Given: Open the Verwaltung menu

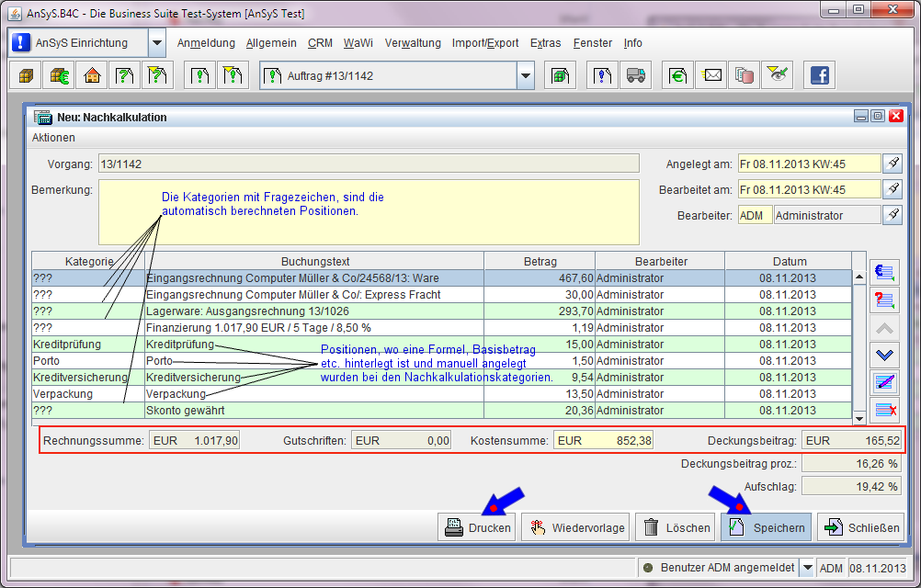Looking at the screenshot, I should pos(413,43).
